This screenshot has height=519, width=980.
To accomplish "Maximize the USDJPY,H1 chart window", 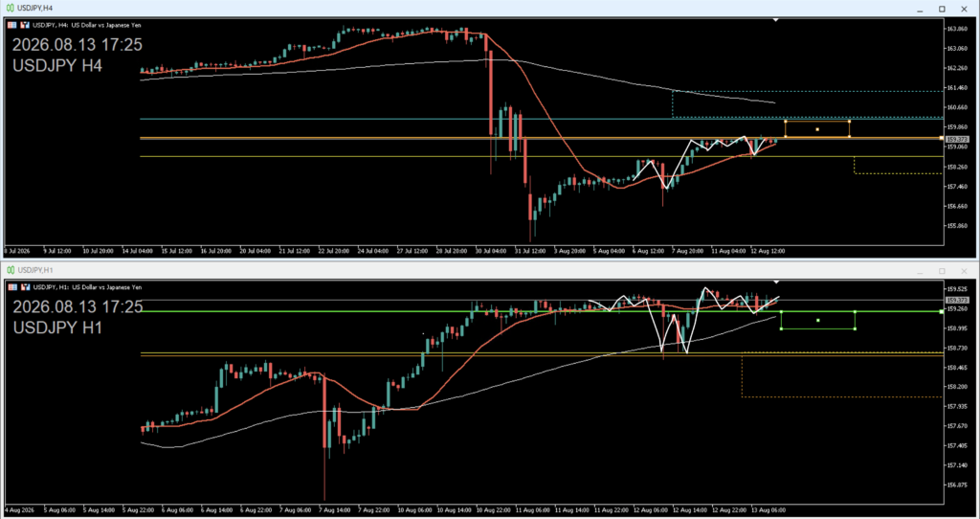I will point(942,271).
